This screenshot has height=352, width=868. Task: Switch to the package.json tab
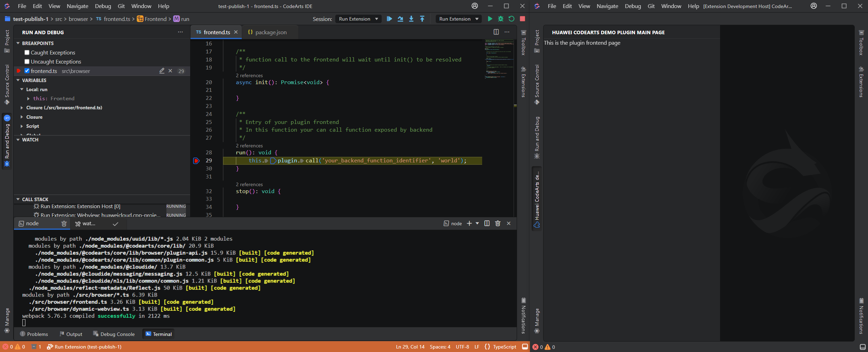pyautogui.click(x=271, y=32)
